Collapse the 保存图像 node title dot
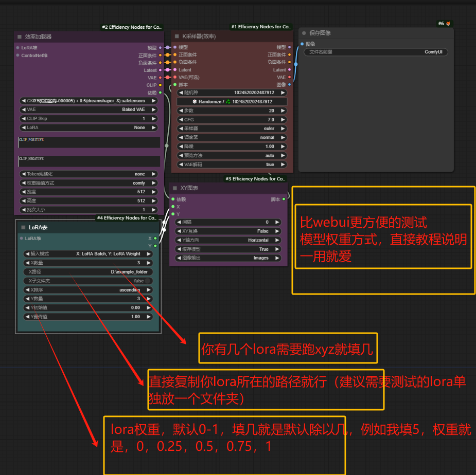This screenshot has height=475, width=476. click(304, 33)
